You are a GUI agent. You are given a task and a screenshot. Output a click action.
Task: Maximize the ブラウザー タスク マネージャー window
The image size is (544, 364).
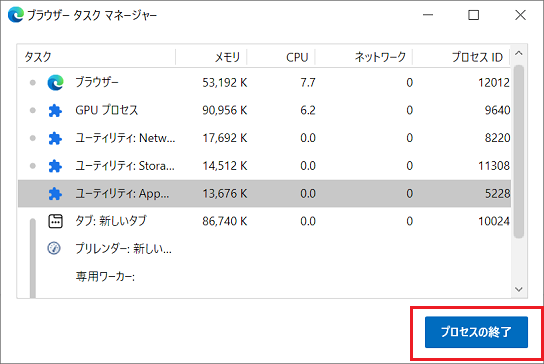point(474,15)
